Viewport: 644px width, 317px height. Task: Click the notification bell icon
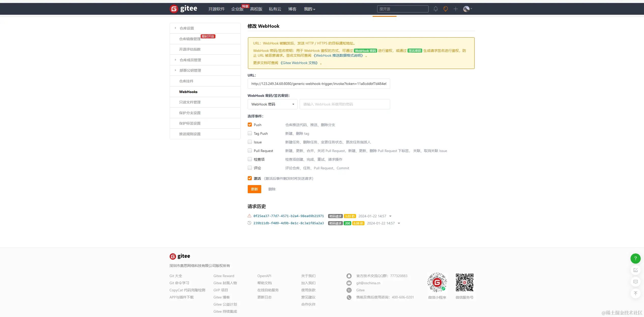(435, 9)
